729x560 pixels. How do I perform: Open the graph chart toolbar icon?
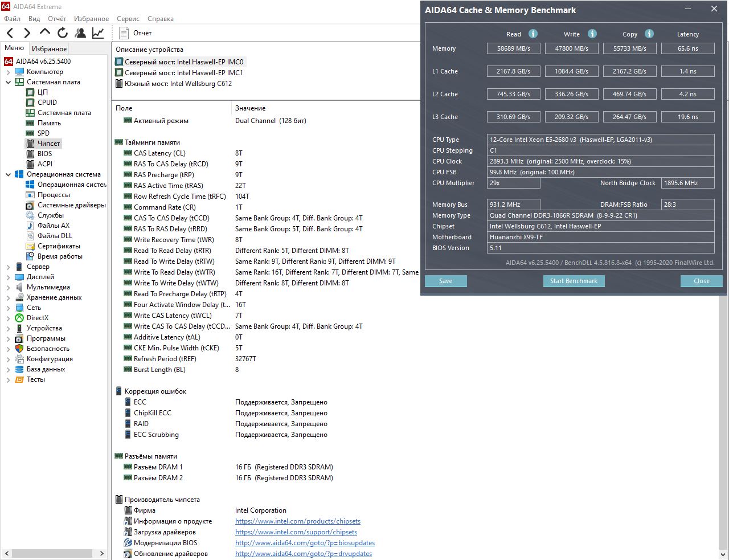pos(98,33)
